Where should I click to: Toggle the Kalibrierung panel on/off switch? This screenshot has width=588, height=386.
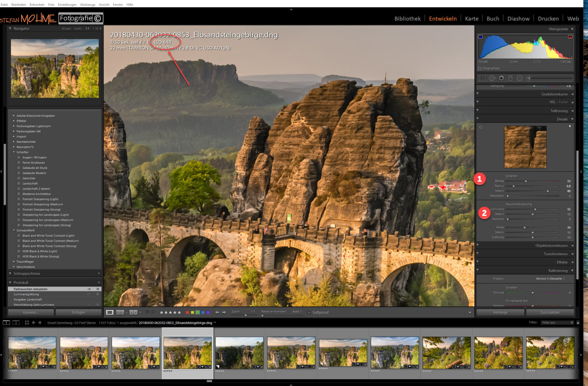pos(478,270)
